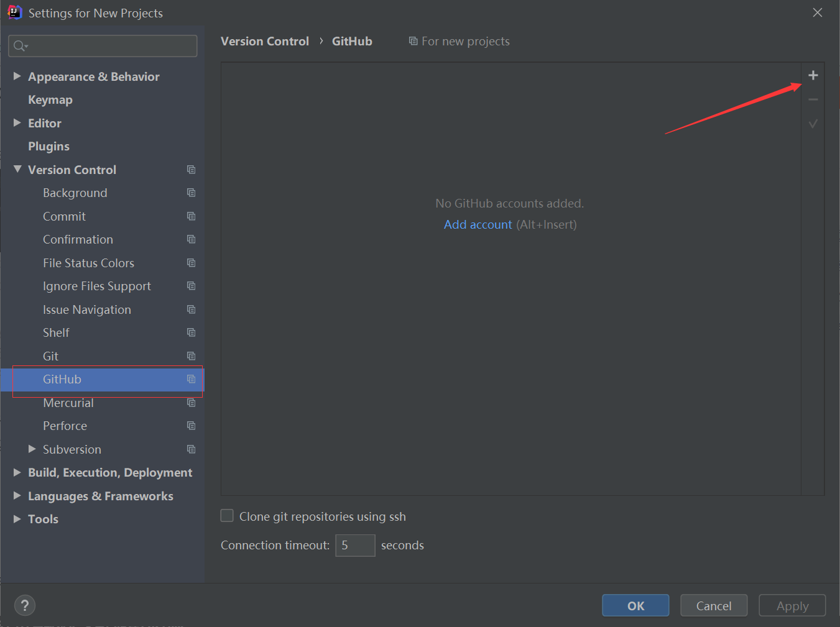Click the project-level icon beside Version Control
840x627 pixels.
191,170
